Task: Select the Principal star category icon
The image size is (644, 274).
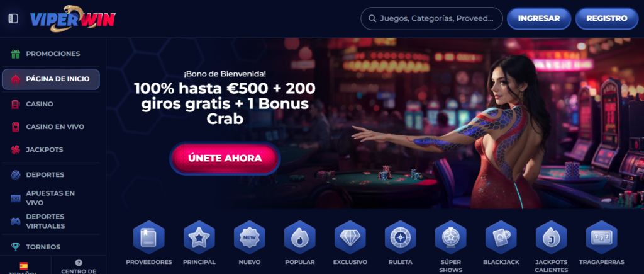Action: click(x=199, y=237)
